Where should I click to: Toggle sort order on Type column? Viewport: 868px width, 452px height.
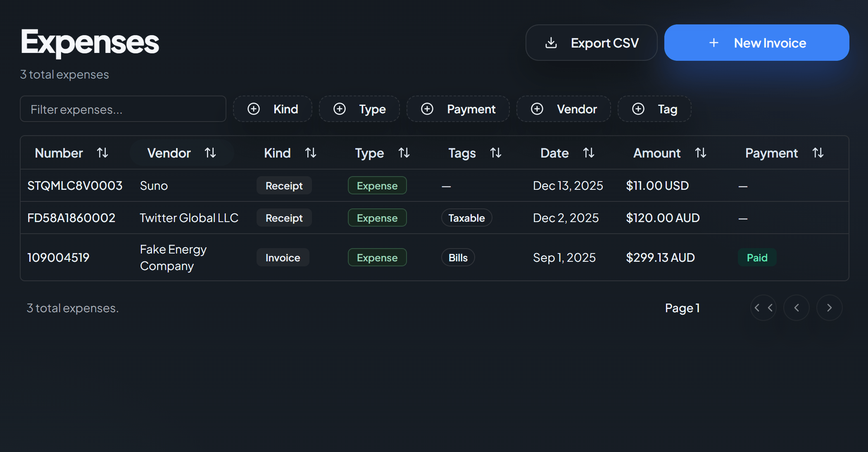tap(404, 153)
